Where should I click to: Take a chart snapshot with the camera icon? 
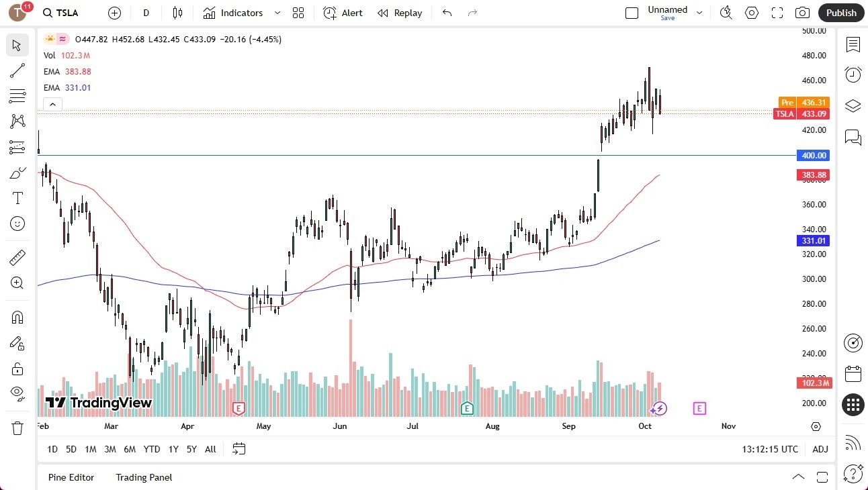click(802, 13)
